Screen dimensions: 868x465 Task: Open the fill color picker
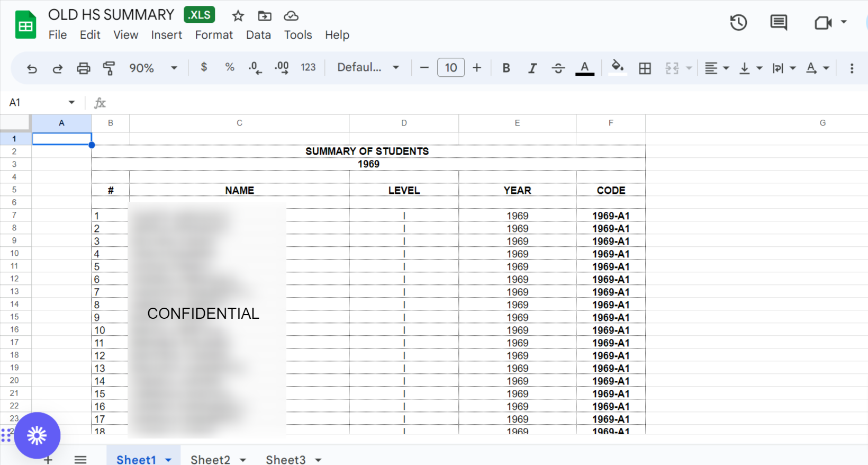pos(617,68)
